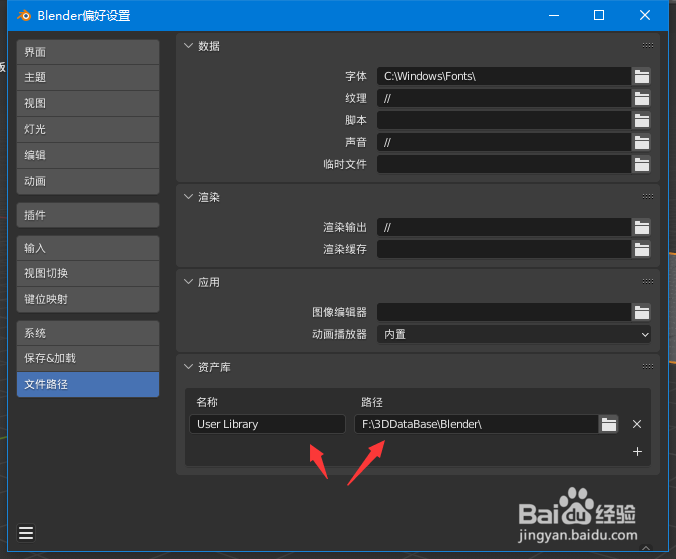Click the empty 临时文件 path field
Image resolution: width=676 pixels, height=559 pixels.
point(504,164)
